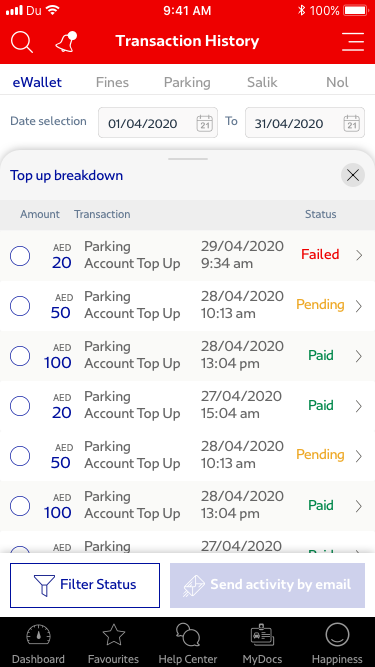
Task: Open the hamburger menu icon
Action: click(353, 42)
